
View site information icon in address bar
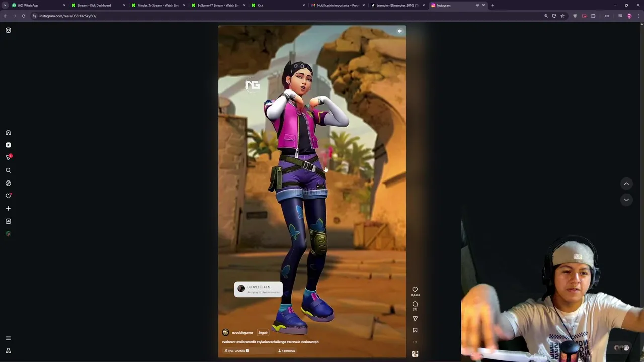[34, 16]
